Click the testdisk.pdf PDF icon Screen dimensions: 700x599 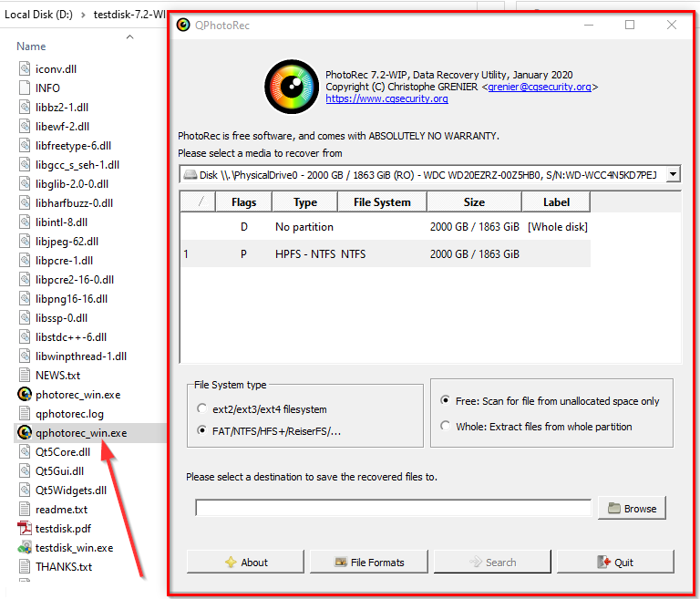tap(25, 529)
